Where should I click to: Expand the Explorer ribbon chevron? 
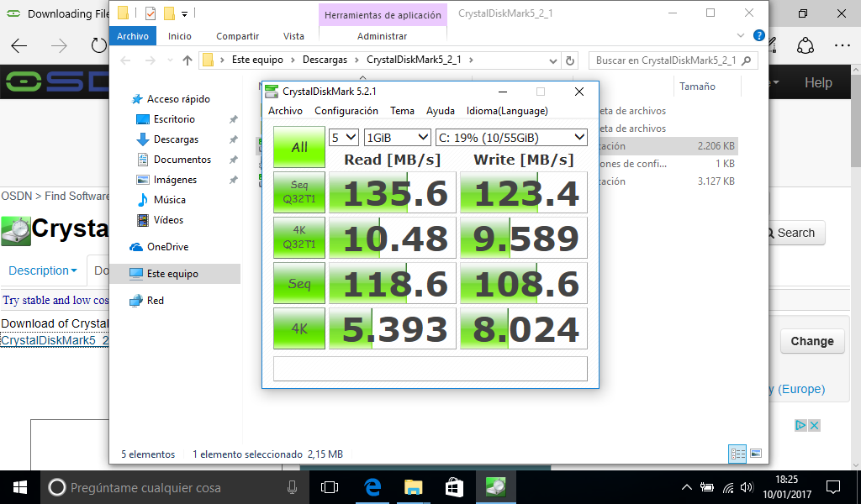(740, 35)
